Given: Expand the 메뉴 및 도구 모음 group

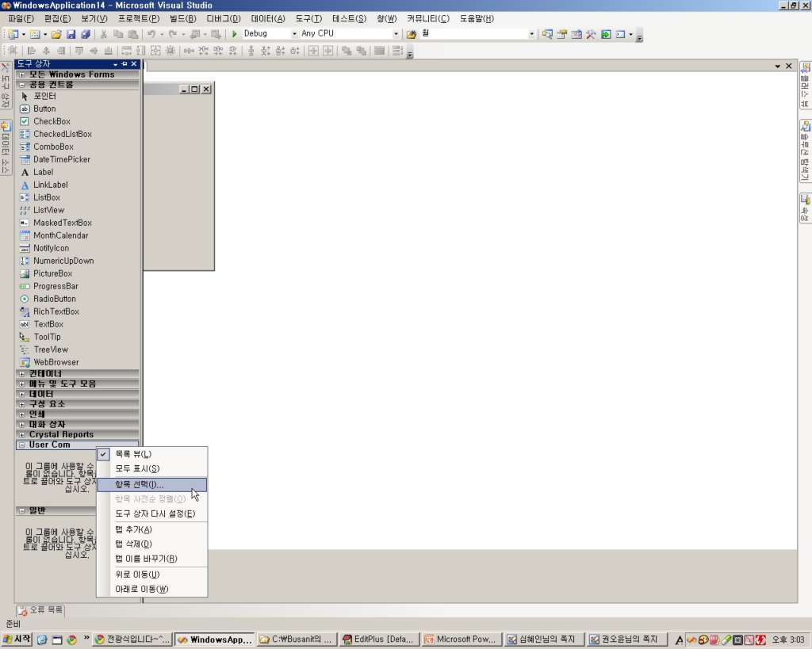Looking at the screenshot, I should click(21, 384).
